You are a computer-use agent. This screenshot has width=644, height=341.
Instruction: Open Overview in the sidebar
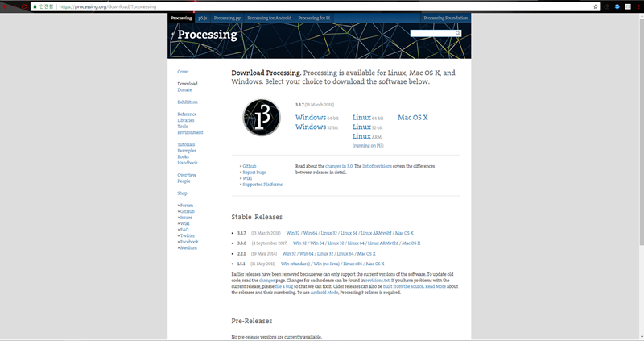(187, 175)
